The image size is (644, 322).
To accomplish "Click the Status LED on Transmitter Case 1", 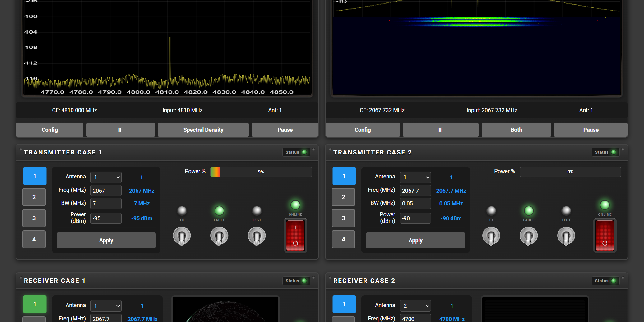I will tap(304, 152).
